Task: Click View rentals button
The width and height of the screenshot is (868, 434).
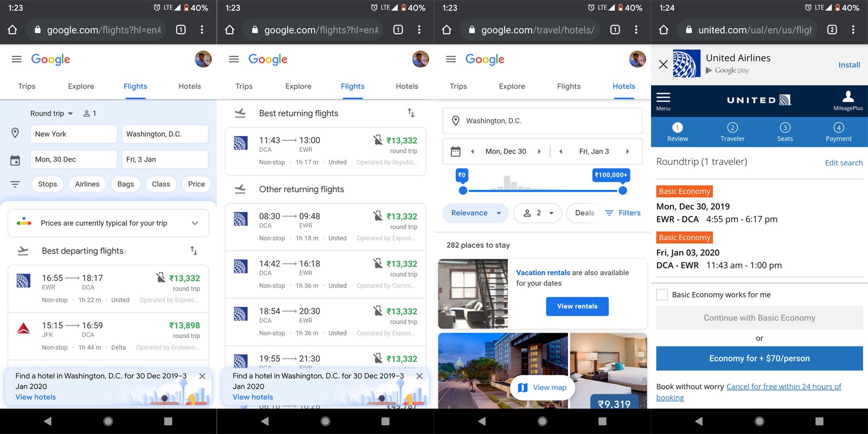Action: pyautogui.click(x=577, y=306)
